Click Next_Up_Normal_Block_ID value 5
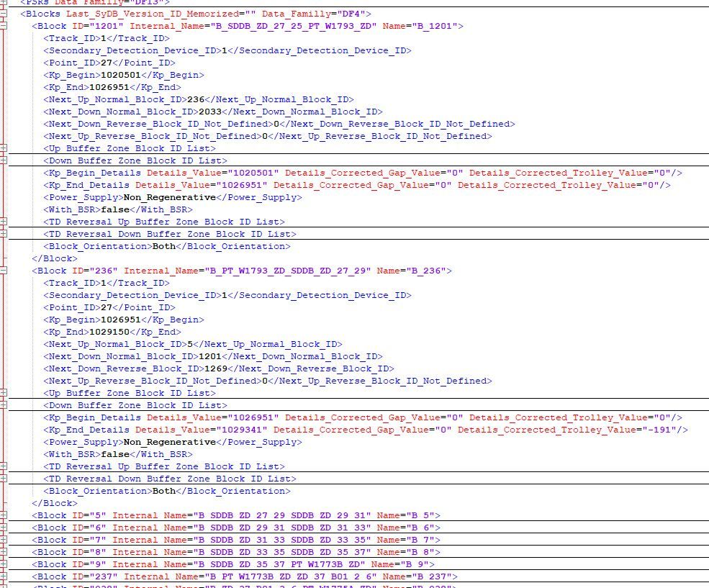 (x=190, y=344)
